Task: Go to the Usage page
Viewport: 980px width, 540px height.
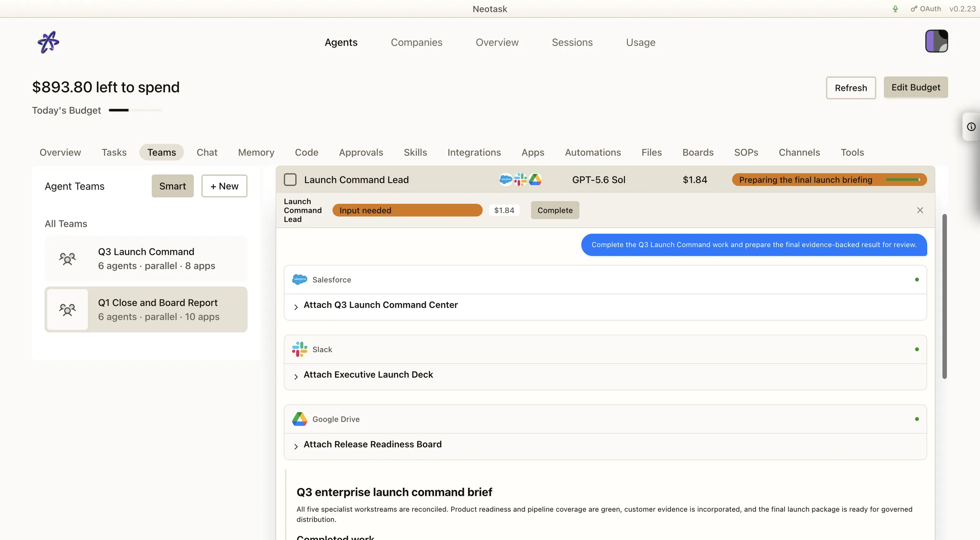Action: pyautogui.click(x=640, y=42)
